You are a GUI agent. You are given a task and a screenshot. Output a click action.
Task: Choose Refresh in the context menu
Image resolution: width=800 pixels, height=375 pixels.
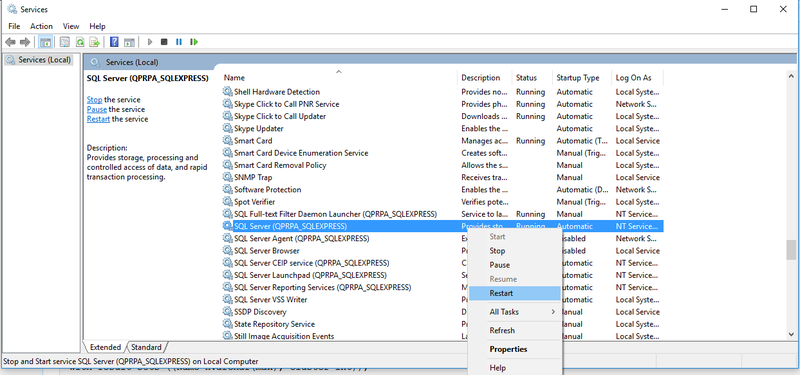coord(515,331)
